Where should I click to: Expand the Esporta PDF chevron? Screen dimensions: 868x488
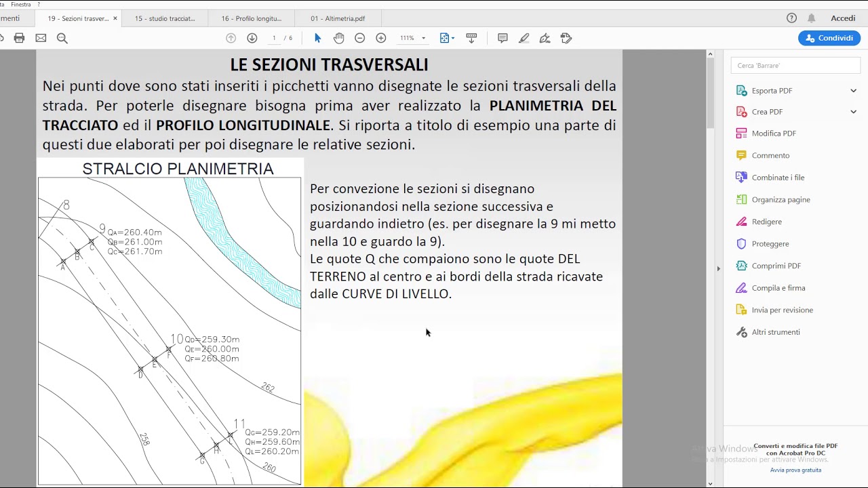[853, 91]
